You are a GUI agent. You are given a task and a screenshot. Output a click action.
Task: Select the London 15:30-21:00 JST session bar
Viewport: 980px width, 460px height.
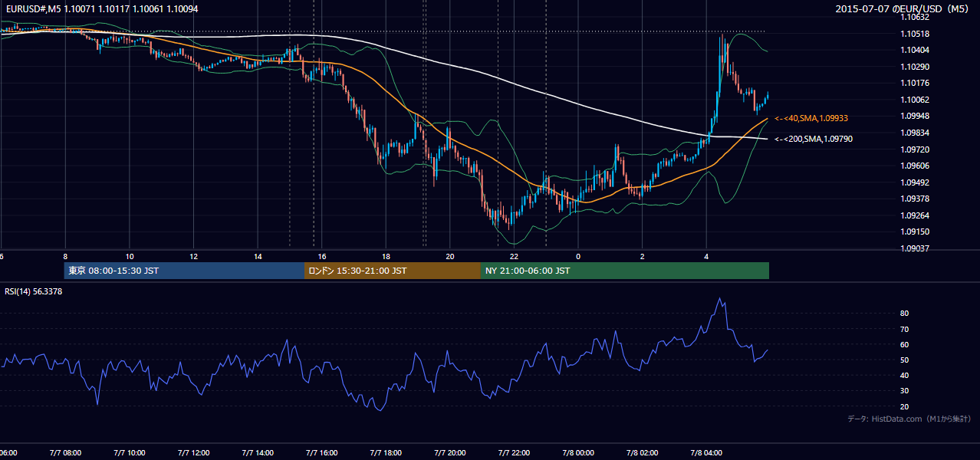pyautogui.click(x=393, y=271)
